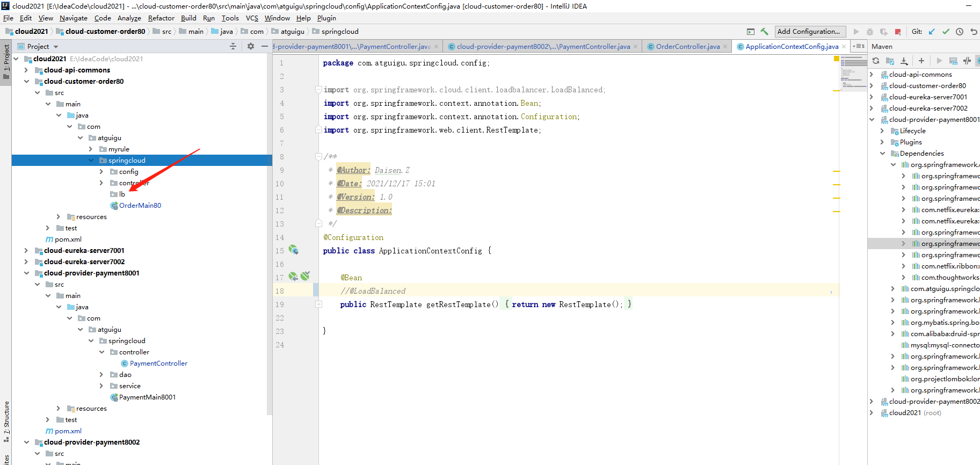
Task: Click the run gutter icon on line 15
Action: click(293, 250)
